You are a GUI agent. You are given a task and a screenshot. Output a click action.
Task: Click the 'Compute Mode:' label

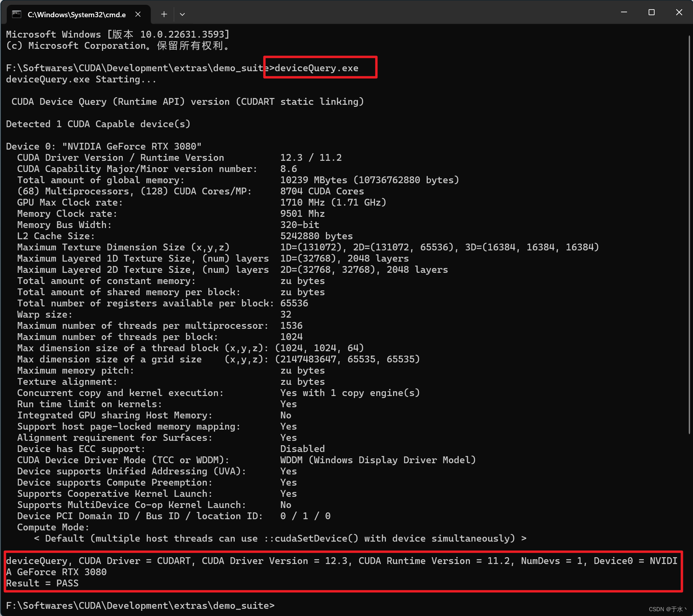tap(53, 527)
